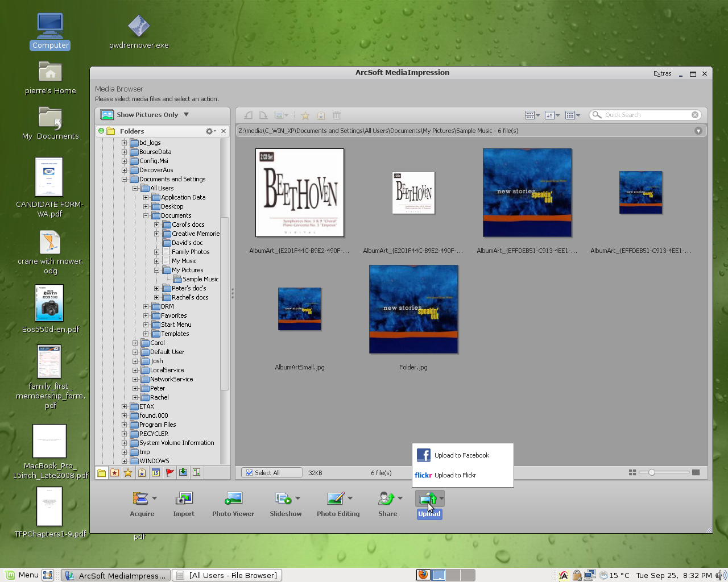Click the Import icon
Screen dimensions: 728x582
click(x=184, y=499)
